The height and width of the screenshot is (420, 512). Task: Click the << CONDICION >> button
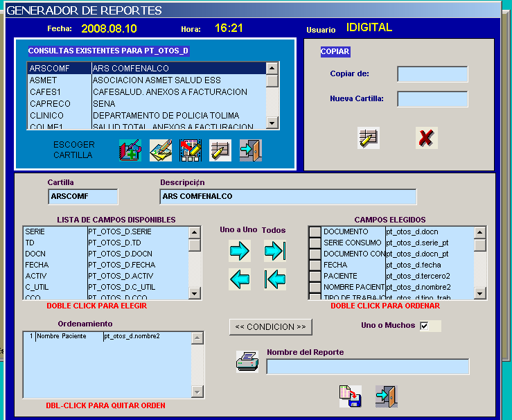[271, 327]
